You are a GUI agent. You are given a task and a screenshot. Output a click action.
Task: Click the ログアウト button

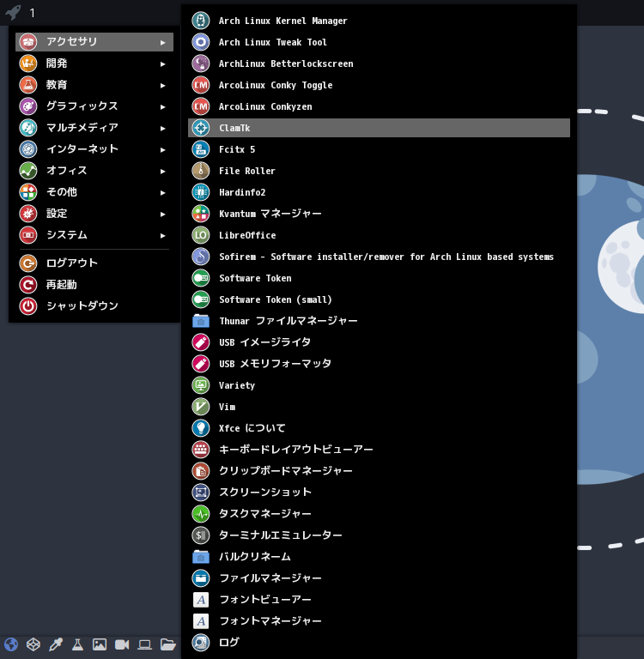point(72,263)
